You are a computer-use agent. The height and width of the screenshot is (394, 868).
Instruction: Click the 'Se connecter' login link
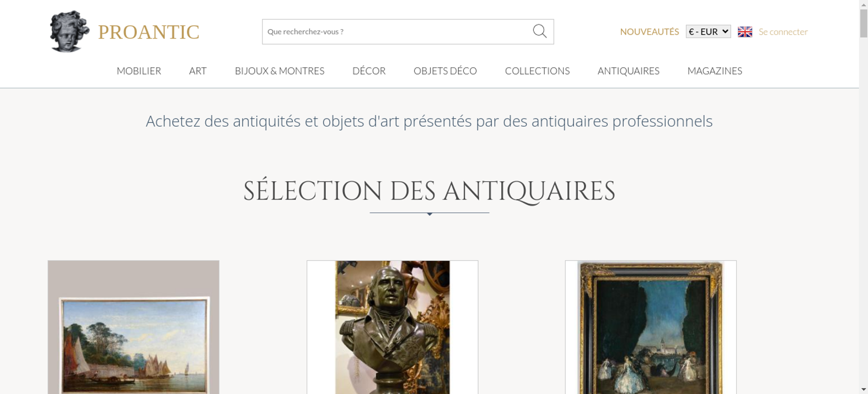pyautogui.click(x=783, y=32)
